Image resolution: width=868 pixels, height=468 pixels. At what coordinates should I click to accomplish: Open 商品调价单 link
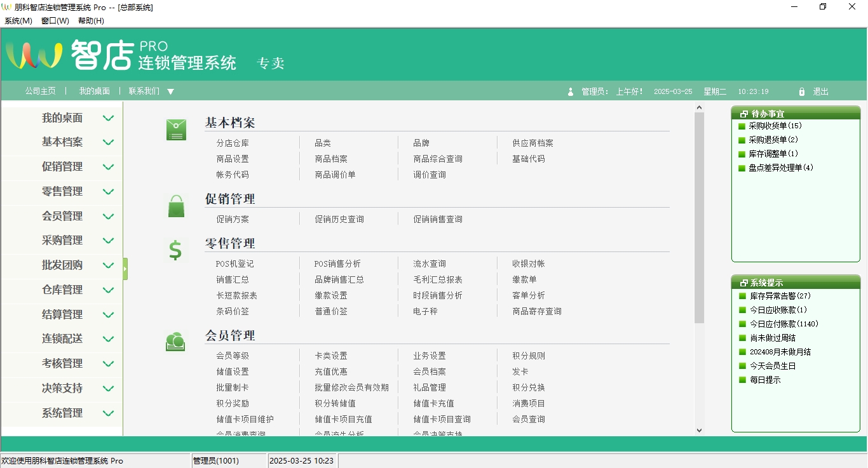335,175
